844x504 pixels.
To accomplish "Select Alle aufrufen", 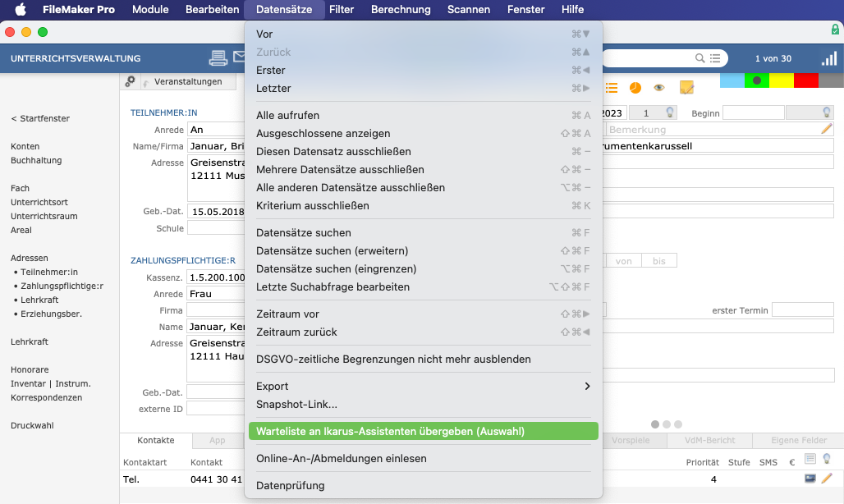I will [x=423, y=115].
